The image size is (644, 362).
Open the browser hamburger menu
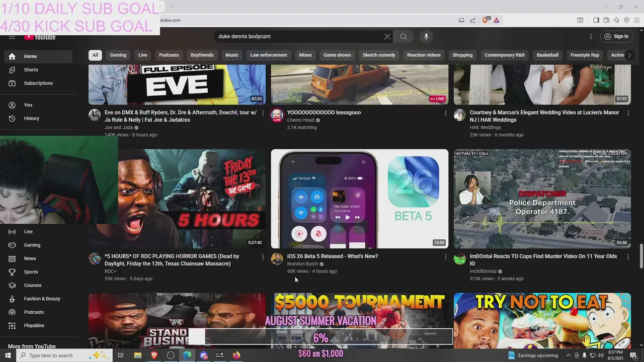click(x=636, y=20)
